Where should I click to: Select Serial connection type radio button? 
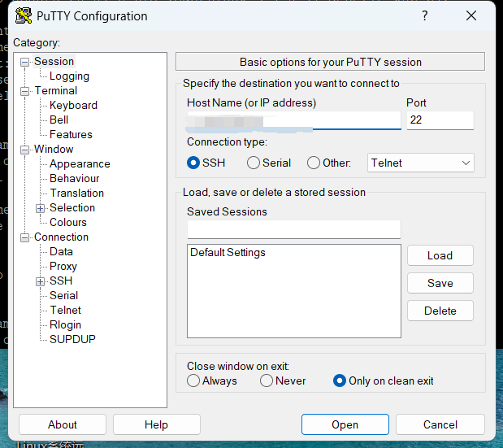(x=253, y=163)
